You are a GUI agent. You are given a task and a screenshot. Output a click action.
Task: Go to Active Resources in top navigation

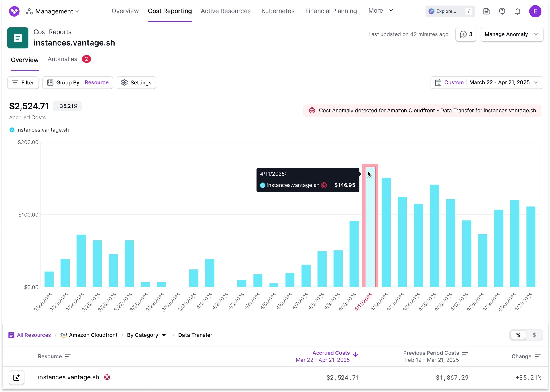(225, 11)
